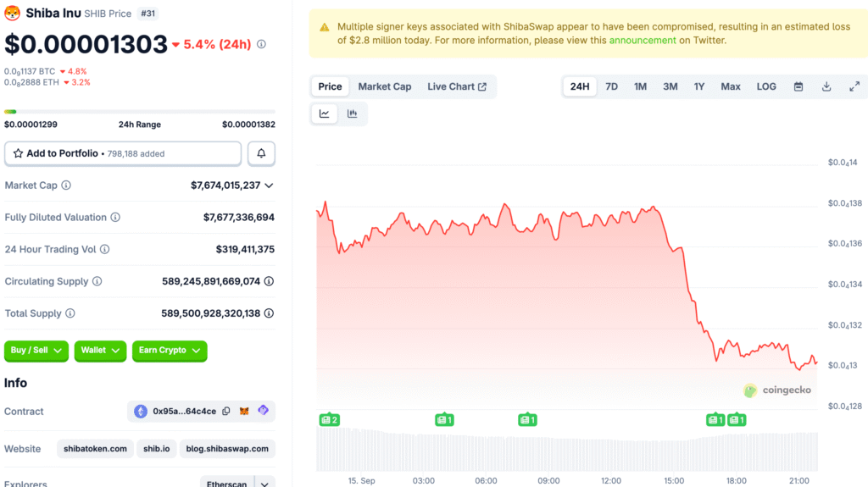Click the Market Cap info icon
868x487 pixels.
tap(66, 185)
